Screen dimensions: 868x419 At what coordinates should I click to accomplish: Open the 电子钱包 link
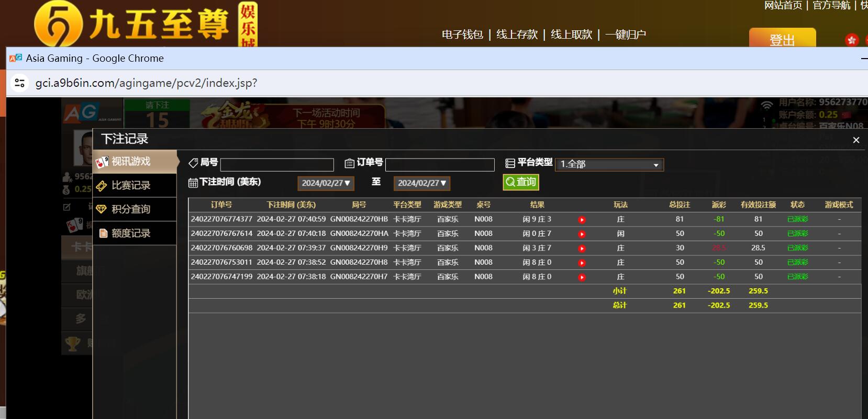[x=462, y=35]
